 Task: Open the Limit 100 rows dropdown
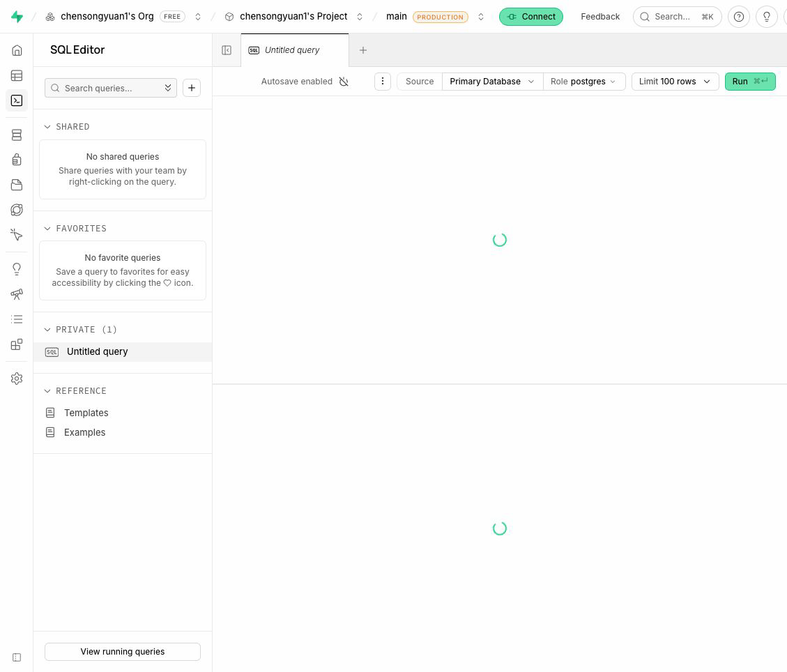tap(675, 82)
